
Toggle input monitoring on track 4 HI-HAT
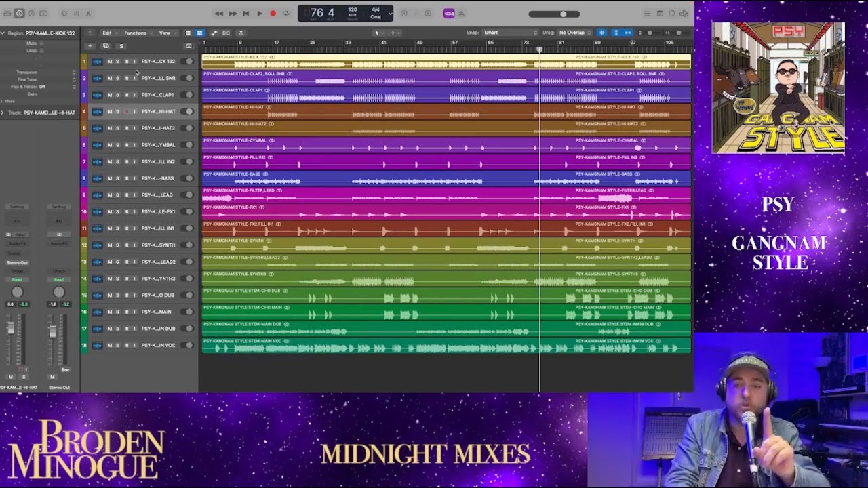[134, 111]
